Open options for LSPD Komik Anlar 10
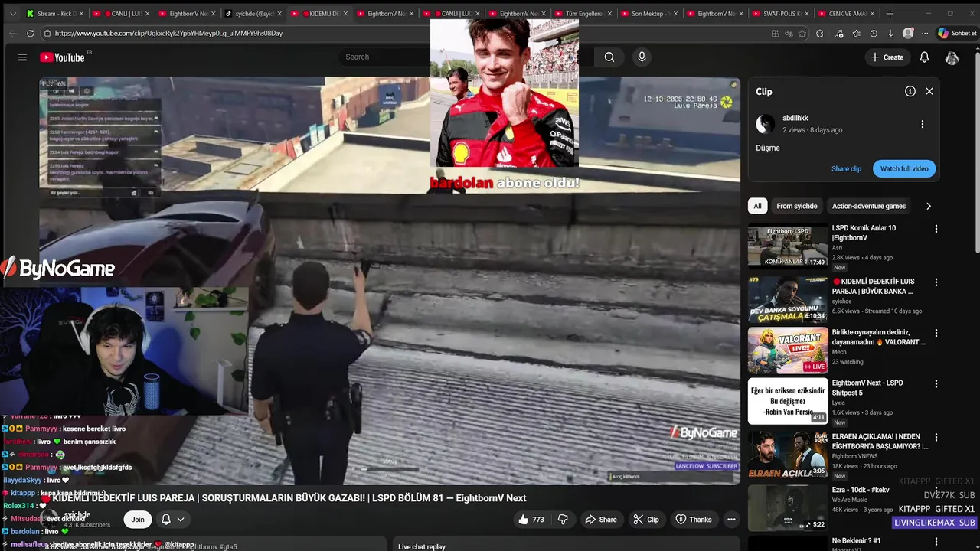The width and height of the screenshot is (980, 551). click(936, 229)
